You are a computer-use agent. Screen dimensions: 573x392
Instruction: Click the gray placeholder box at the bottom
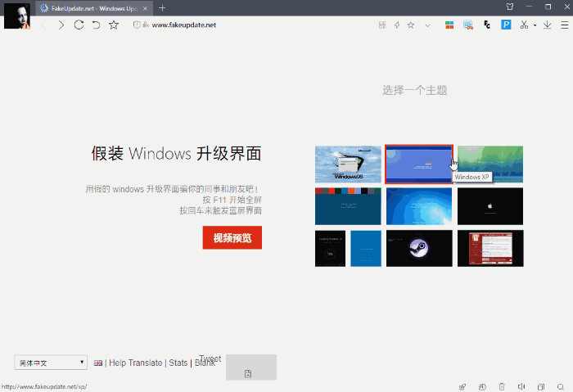point(251,367)
